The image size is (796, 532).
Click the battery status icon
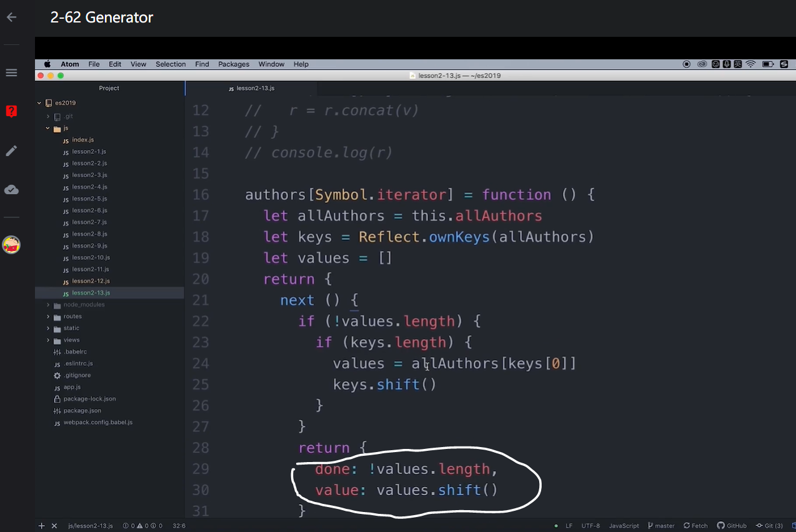coord(768,64)
